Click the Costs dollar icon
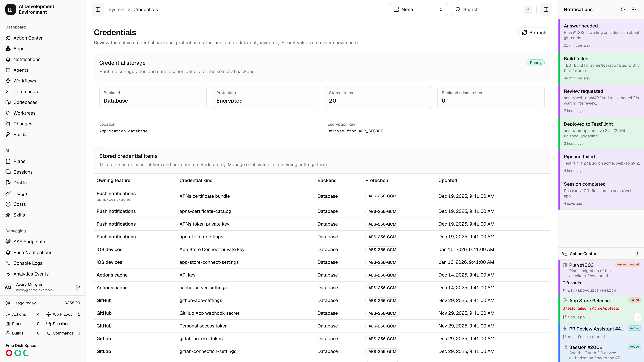 tap(8, 204)
